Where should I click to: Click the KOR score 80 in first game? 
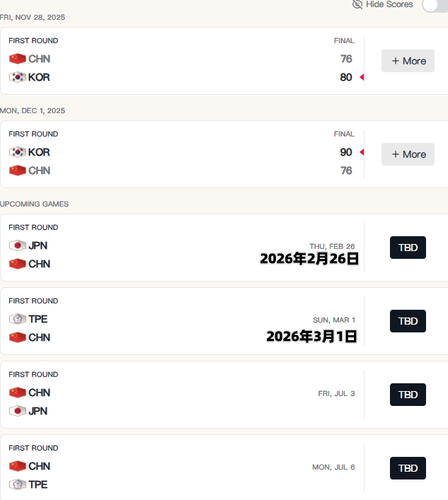click(346, 77)
